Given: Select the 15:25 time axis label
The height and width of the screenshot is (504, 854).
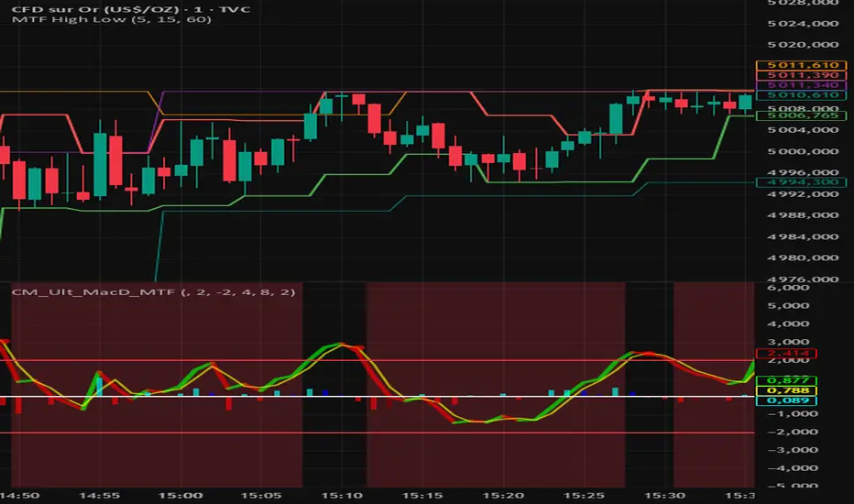Looking at the screenshot, I should tap(584, 496).
